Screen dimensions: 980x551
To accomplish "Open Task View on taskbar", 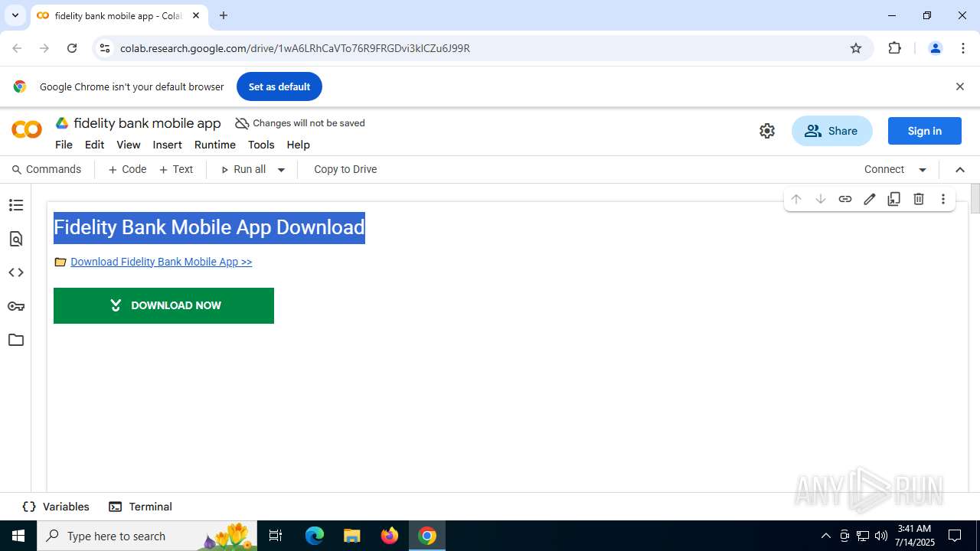I will (276, 536).
